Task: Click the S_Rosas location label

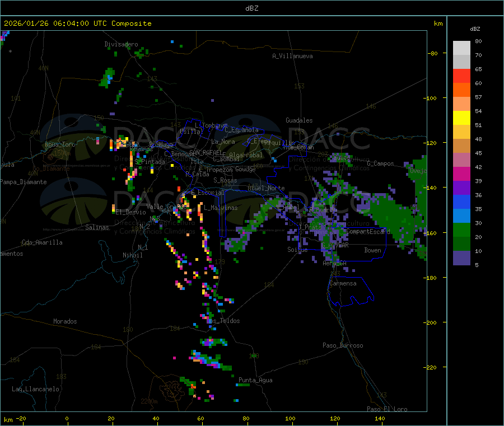Action: tap(225, 180)
